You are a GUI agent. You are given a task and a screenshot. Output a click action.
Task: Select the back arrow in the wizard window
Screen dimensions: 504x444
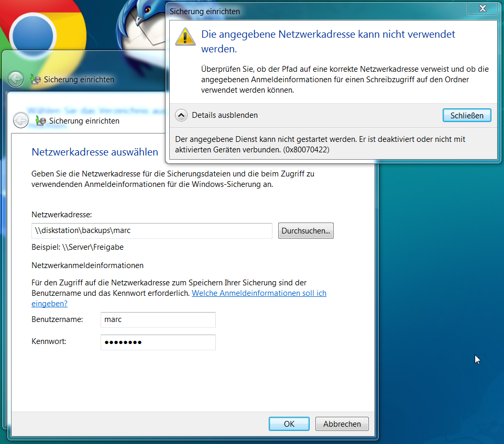click(x=20, y=120)
